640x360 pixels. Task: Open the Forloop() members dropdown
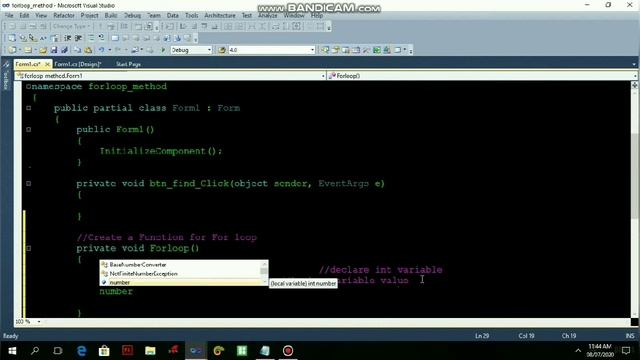point(635,76)
